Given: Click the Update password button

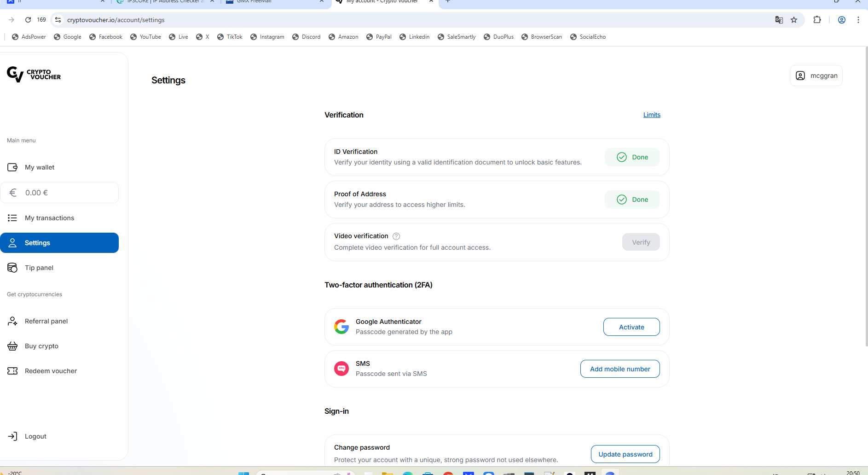Looking at the screenshot, I should click(625, 454).
